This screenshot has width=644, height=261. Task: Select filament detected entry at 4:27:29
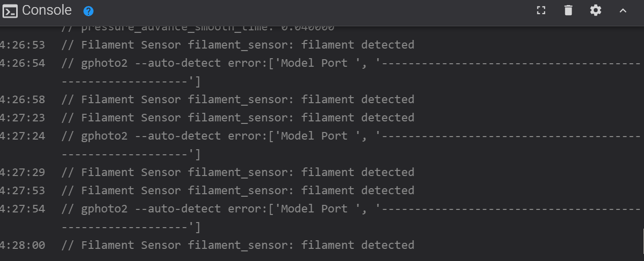tap(238, 172)
